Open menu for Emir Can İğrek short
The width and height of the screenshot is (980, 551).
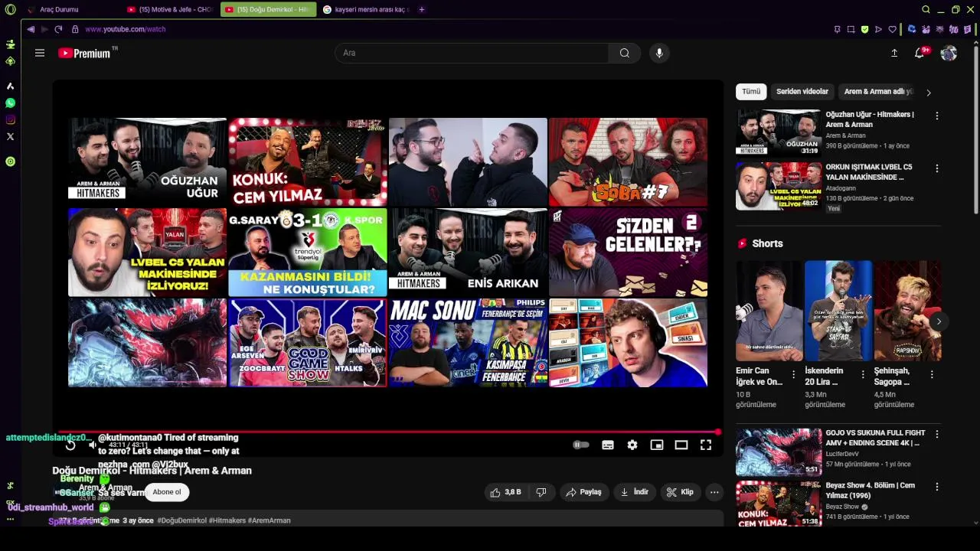point(794,374)
